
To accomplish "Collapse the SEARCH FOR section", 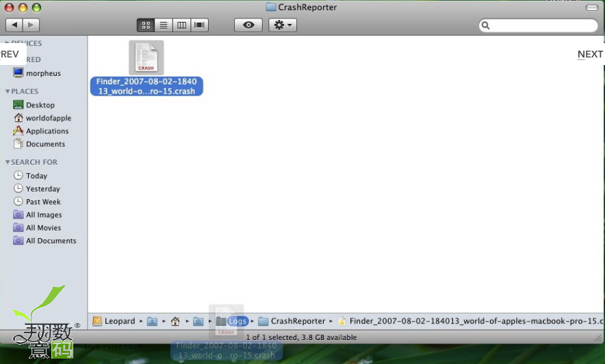I will click(x=8, y=162).
